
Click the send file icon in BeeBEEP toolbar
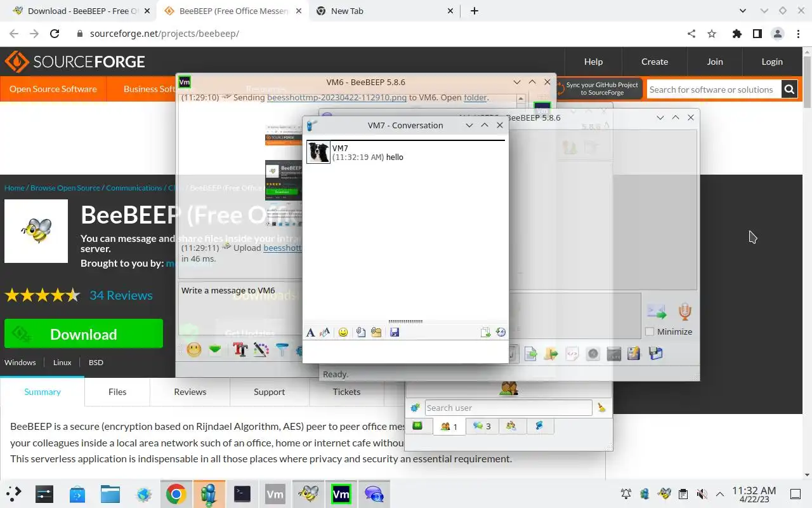tap(530, 354)
